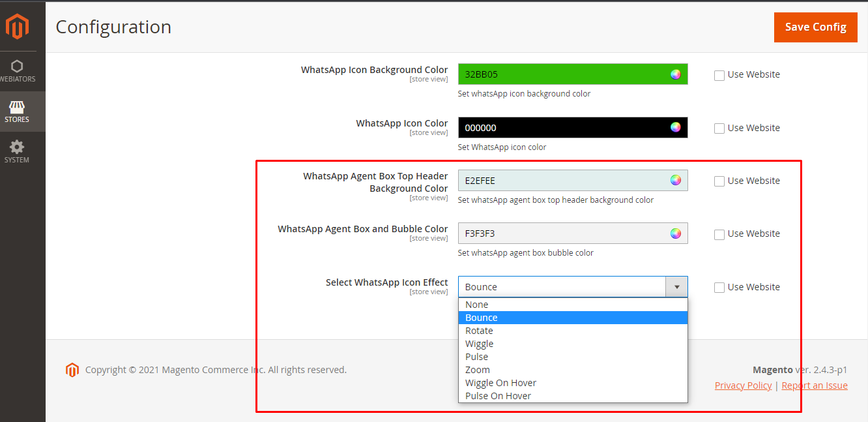Click the 'Set WhatsApp icon color' hint text

pos(502,147)
